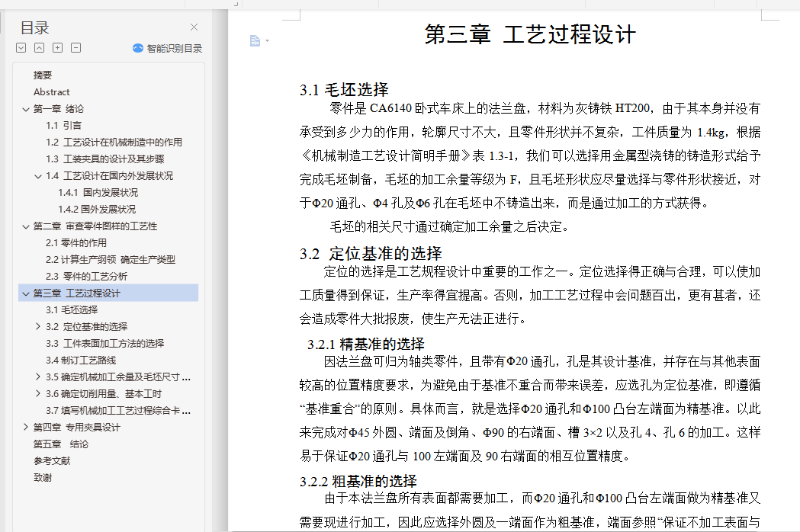Expand the 3.5 确定机械加工余量及毛坯尺寸 entry
Image resolution: width=800 pixels, height=532 pixels.
click(38, 377)
